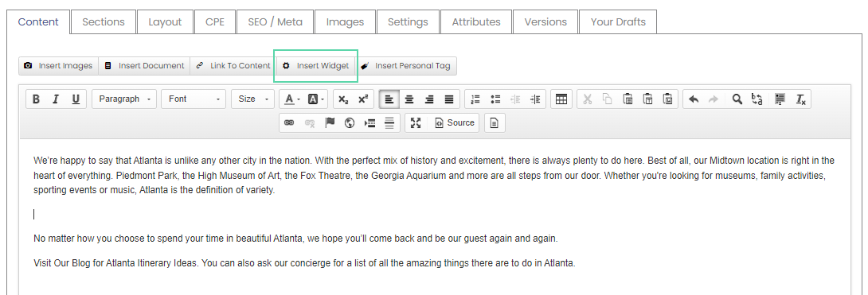
Task: Toggle Underline formatting
Action: click(x=76, y=99)
